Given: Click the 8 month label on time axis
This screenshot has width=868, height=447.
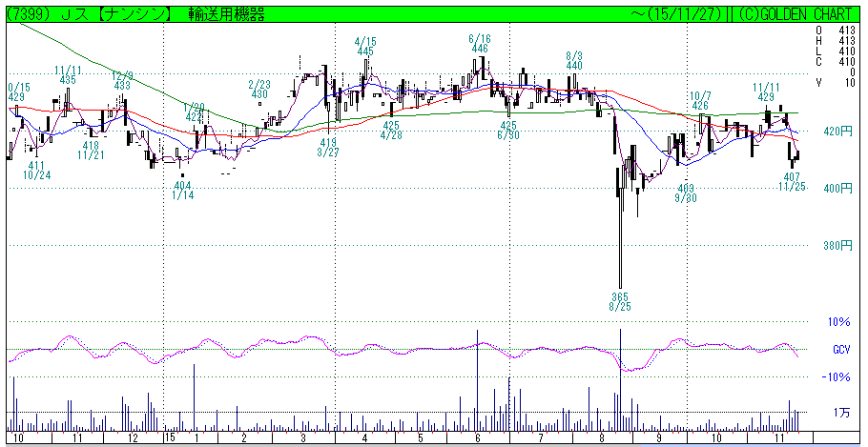Looking at the screenshot, I should pyautogui.click(x=602, y=437).
